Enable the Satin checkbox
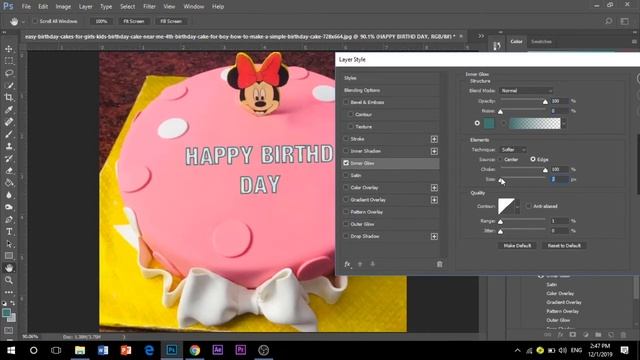The height and width of the screenshot is (360, 640). tap(346, 175)
